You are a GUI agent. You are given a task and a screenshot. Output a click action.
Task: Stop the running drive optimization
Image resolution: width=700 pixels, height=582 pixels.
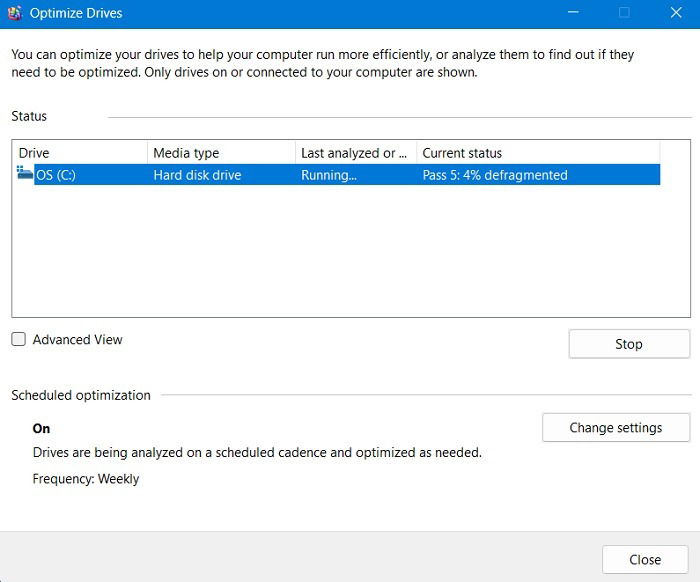[x=629, y=344]
